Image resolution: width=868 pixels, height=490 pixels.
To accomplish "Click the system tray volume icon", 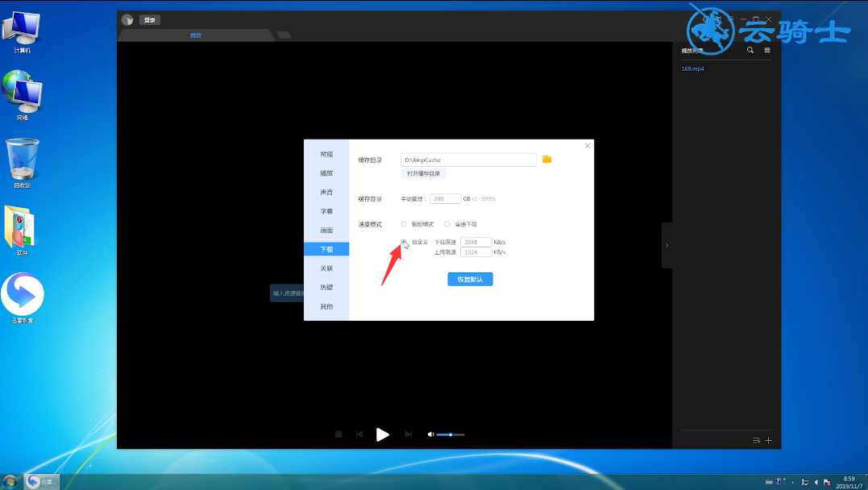I will tap(816, 482).
